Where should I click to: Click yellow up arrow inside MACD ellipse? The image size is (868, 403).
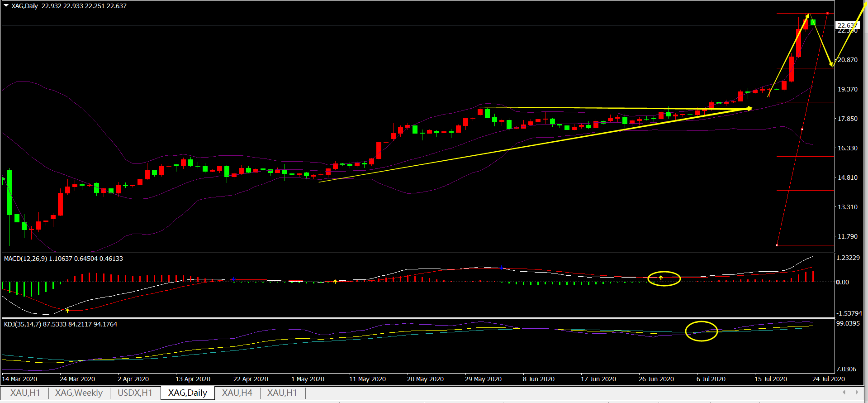coord(661,277)
